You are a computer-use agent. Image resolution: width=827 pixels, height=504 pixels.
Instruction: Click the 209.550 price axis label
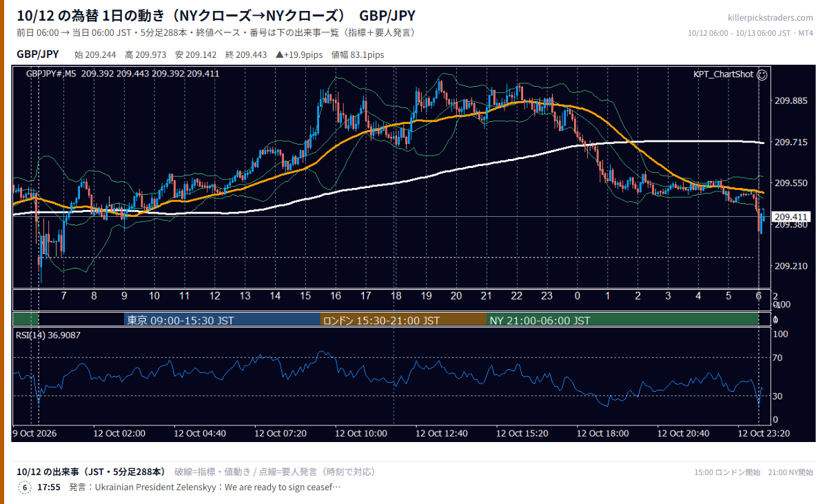click(x=791, y=183)
